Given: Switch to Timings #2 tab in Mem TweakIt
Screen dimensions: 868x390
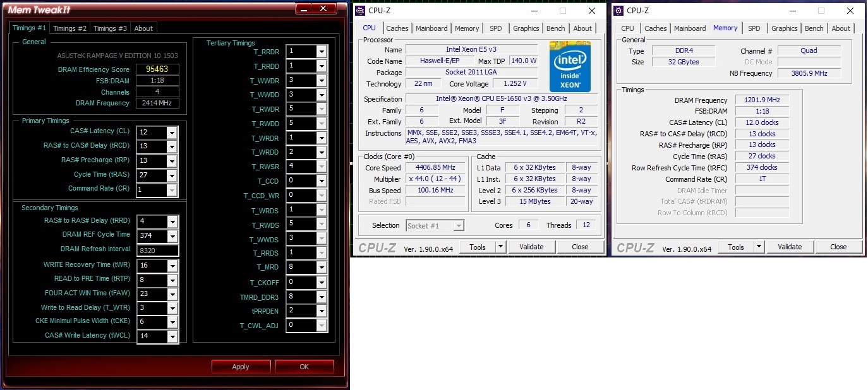Looking at the screenshot, I should (69, 28).
